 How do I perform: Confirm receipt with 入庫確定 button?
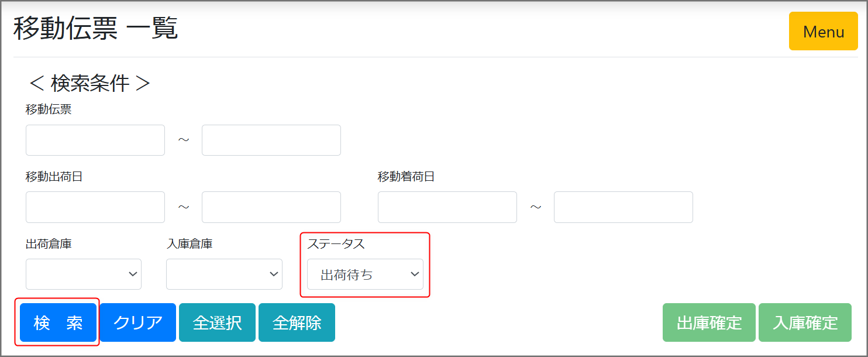click(805, 322)
